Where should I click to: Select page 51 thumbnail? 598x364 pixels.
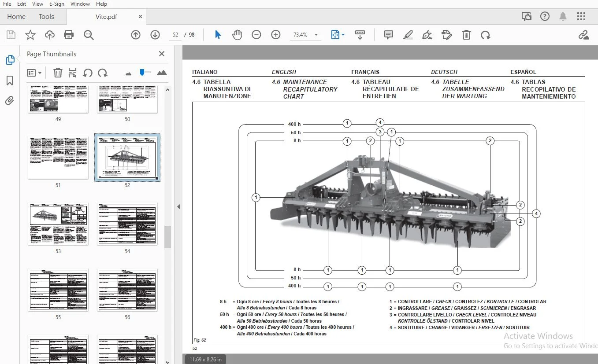pos(58,158)
